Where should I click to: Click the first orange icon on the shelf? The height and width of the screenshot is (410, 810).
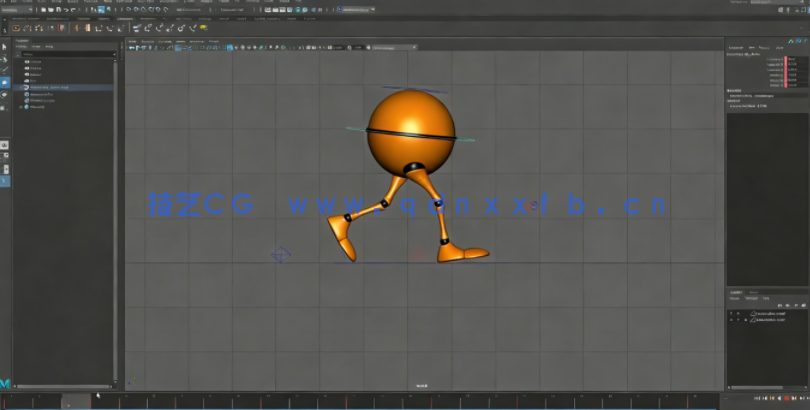coord(16,28)
